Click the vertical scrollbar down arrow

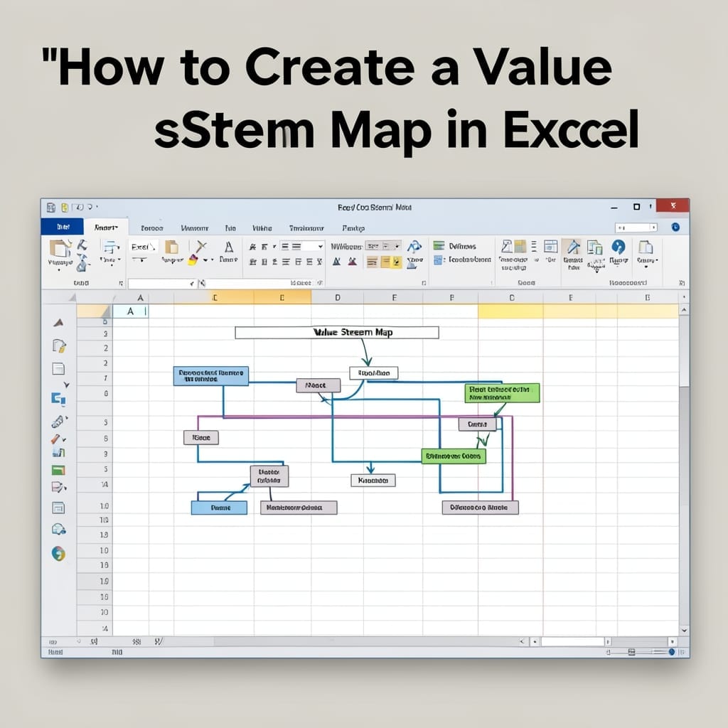tap(684, 631)
